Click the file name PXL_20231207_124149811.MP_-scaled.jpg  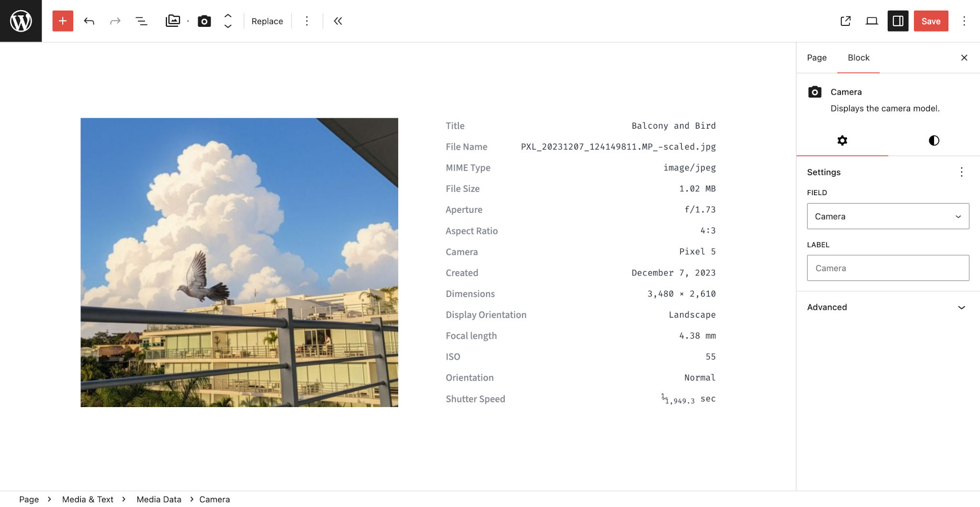[618, 147]
